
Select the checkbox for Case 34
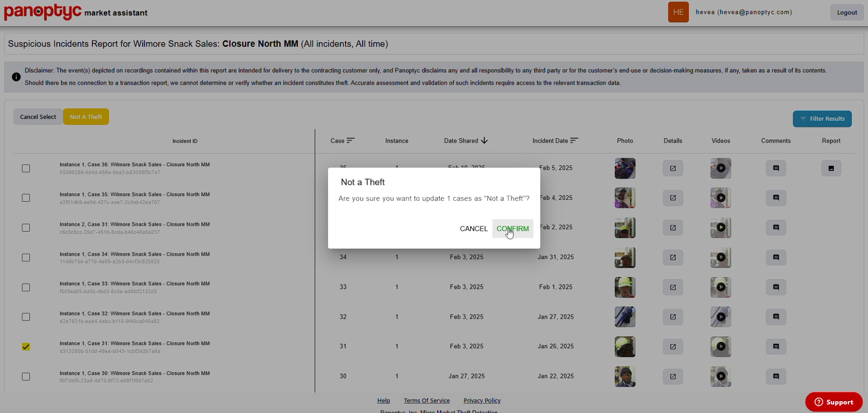click(x=26, y=258)
